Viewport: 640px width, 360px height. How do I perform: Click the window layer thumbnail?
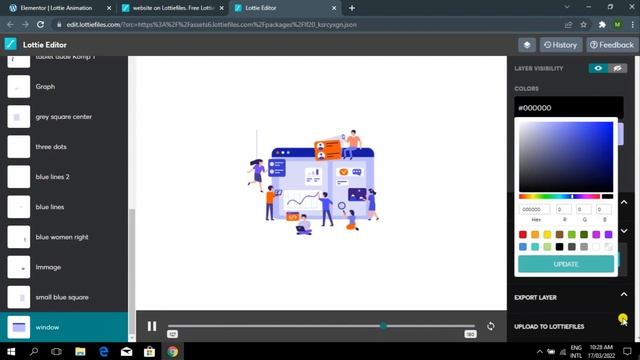tap(19, 327)
